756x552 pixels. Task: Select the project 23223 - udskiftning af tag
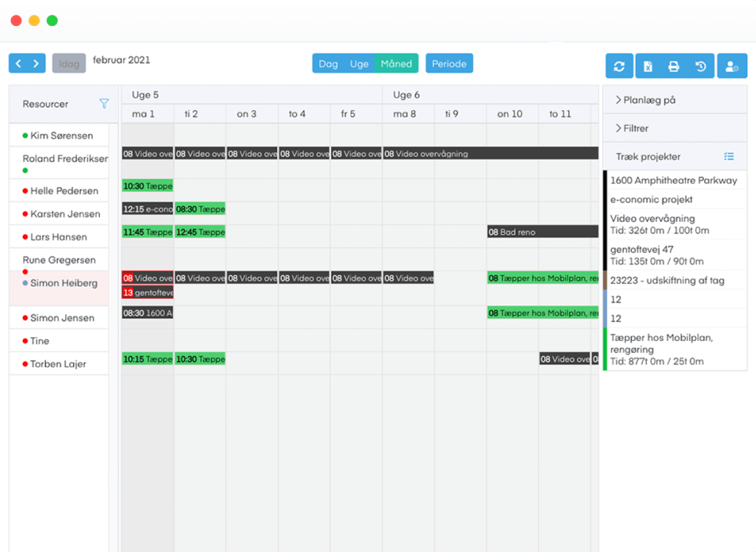pyautogui.click(x=670, y=280)
